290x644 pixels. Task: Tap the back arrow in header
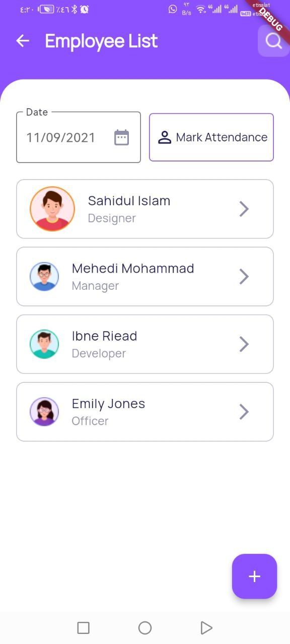[23, 41]
